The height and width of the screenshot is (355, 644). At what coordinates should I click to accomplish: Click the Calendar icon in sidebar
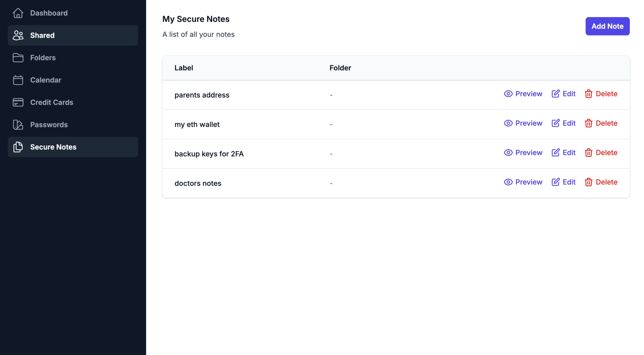tap(18, 80)
